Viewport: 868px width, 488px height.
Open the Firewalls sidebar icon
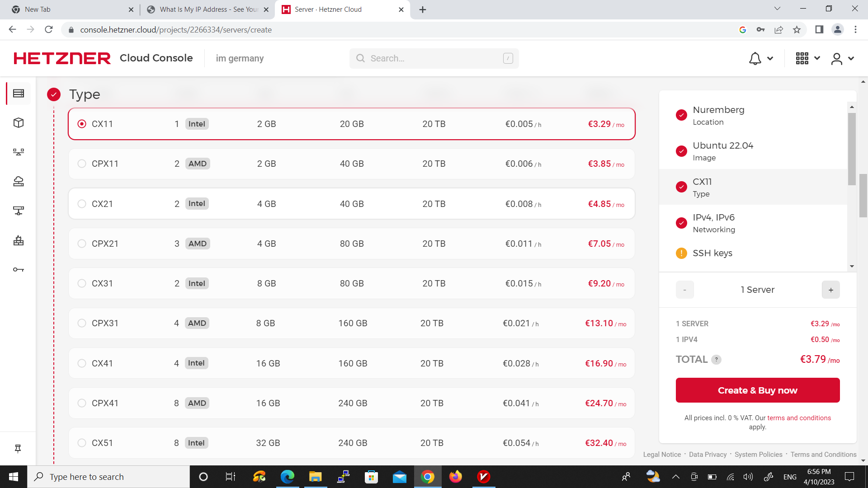click(19, 240)
